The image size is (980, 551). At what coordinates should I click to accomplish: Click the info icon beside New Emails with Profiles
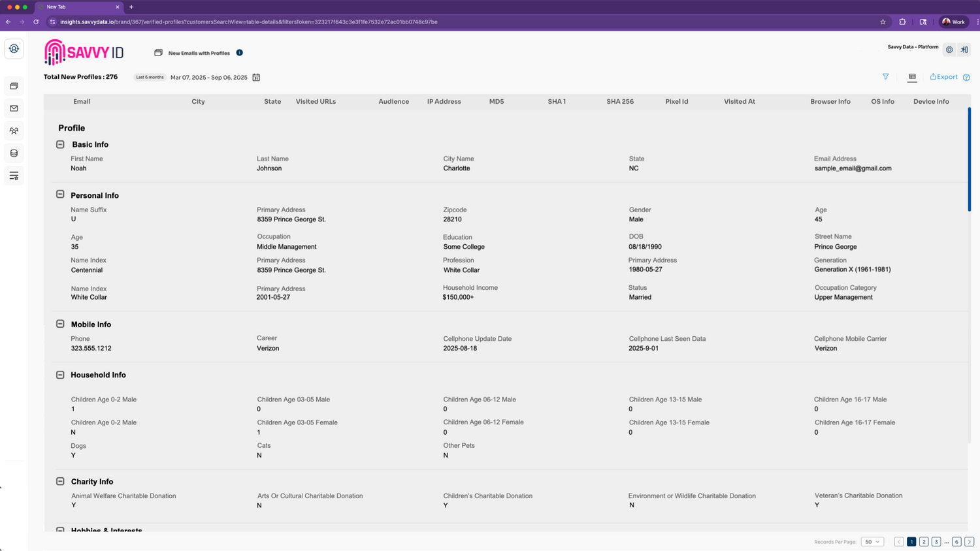[x=239, y=53]
